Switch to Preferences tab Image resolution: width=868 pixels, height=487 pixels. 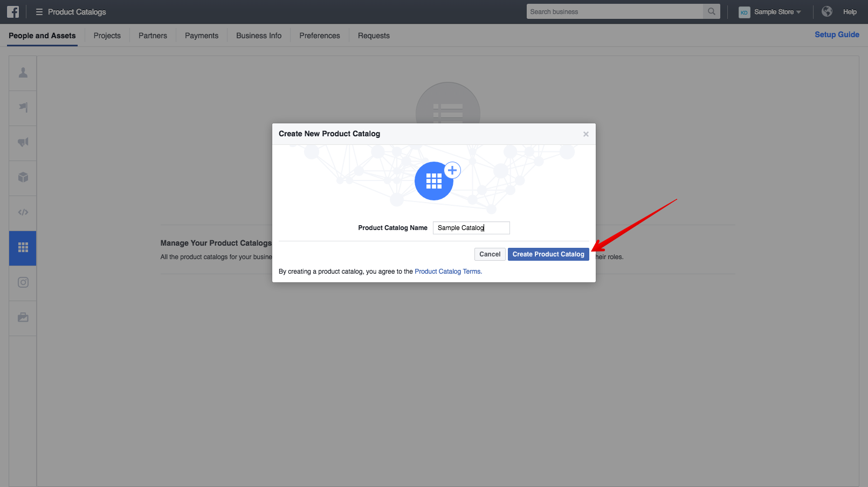click(320, 36)
